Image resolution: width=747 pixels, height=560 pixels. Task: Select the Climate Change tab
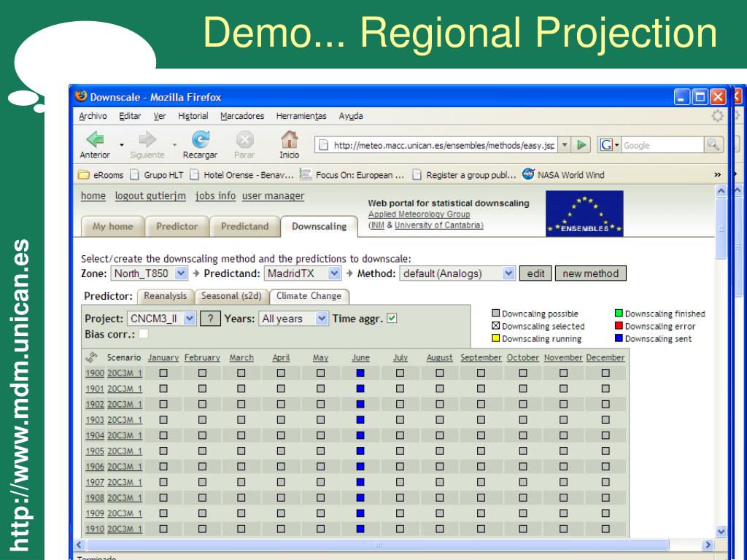pyautogui.click(x=309, y=296)
